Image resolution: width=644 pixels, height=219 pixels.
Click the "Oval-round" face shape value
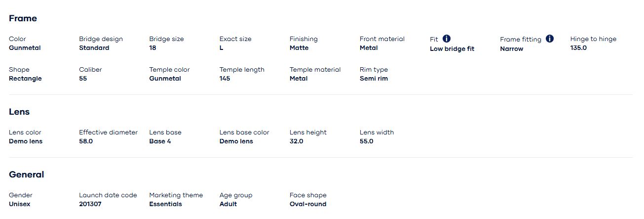[x=307, y=204]
